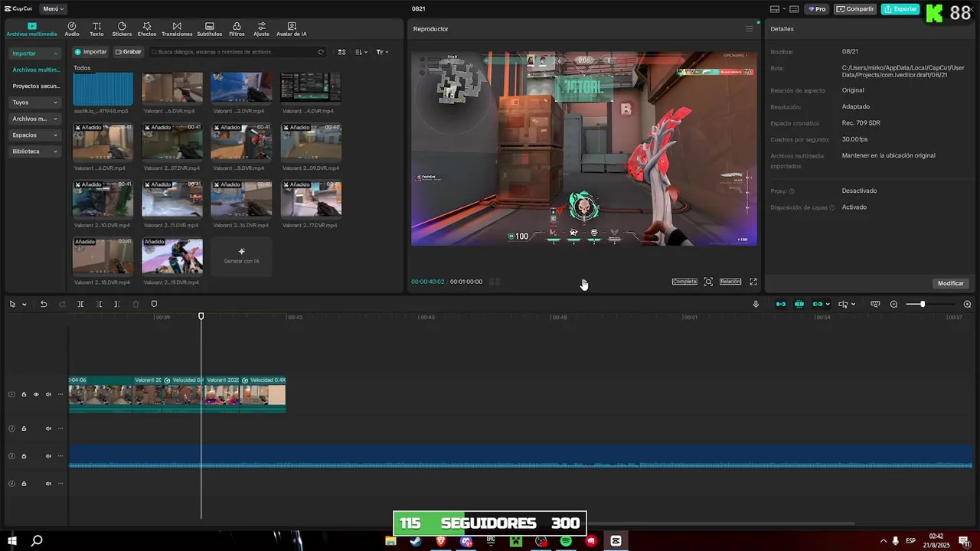Select the pointer selection tool
980x551 pixels.
pyautogui.click(x=12, y=305)
